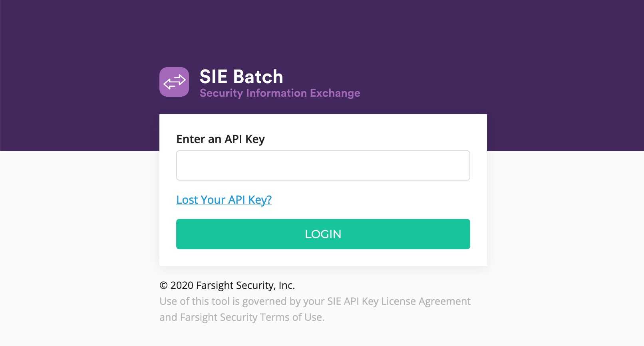Click the SIE Batch title text
The image size is (644, 346).
(x=241, y=76)
